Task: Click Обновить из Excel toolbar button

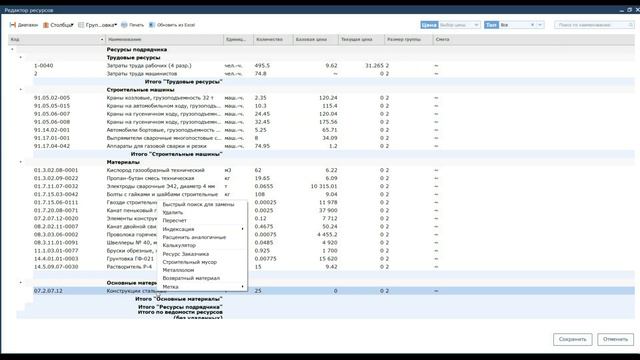Action: click(172, 25)
